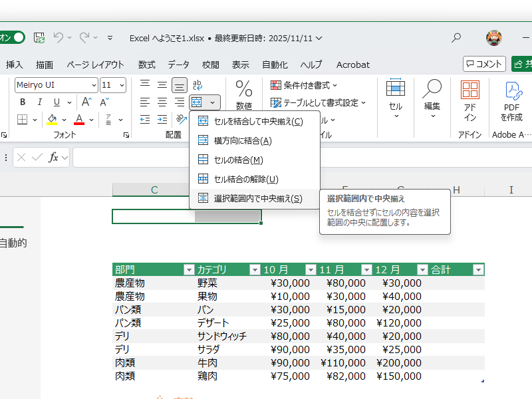This screenshot has height=399, width=532.
Task: Open font settings dialog launcher
Action: click(x=126, y=135)
